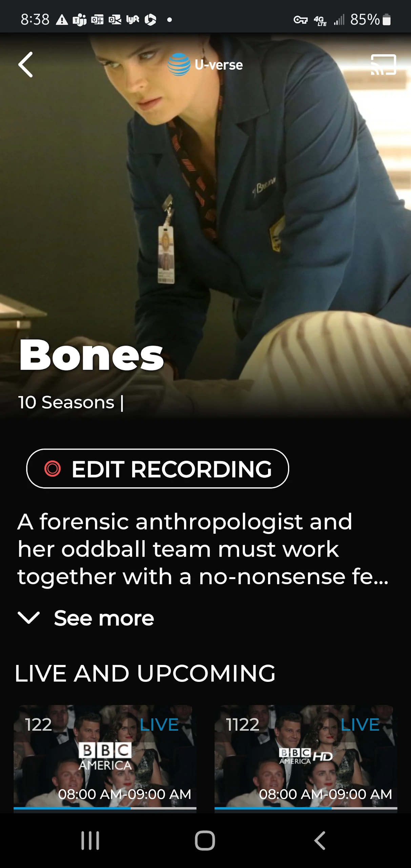Tap the See more text link
Image resolution: width=411 pixels, height=868 pixels.
tap(104, 618)
